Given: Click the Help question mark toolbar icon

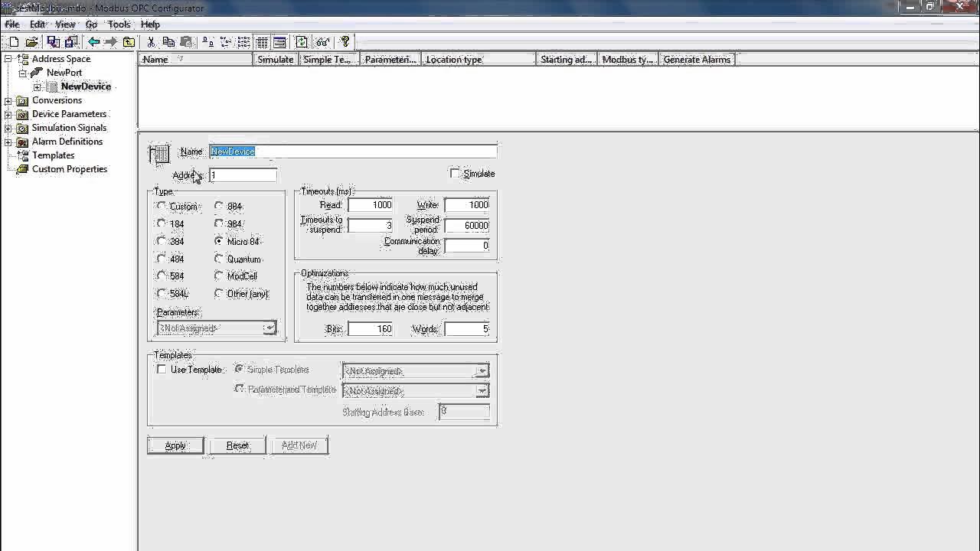Looking at the screenshot, I should pos(345,42).
